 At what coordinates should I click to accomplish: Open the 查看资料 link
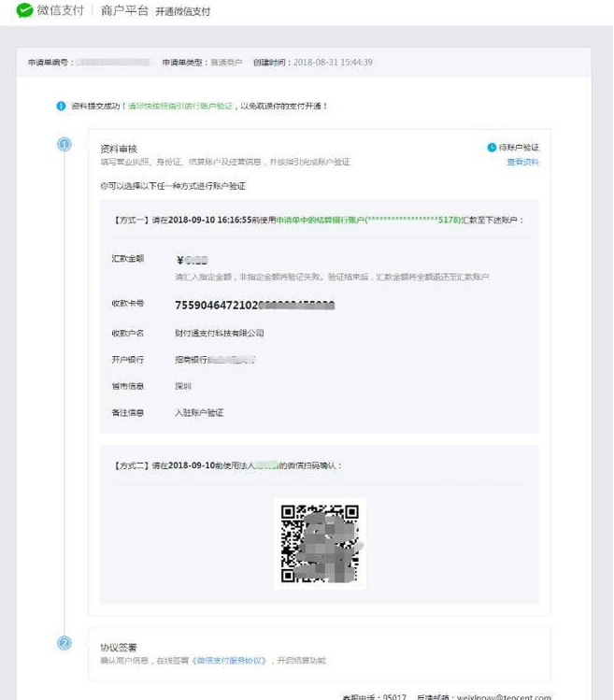tap(523, 162)
